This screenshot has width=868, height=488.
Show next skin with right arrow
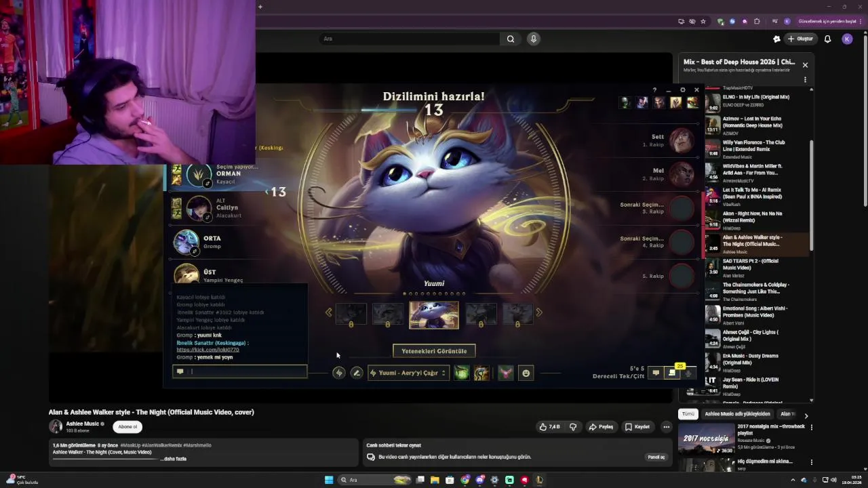tap(539, 312)
